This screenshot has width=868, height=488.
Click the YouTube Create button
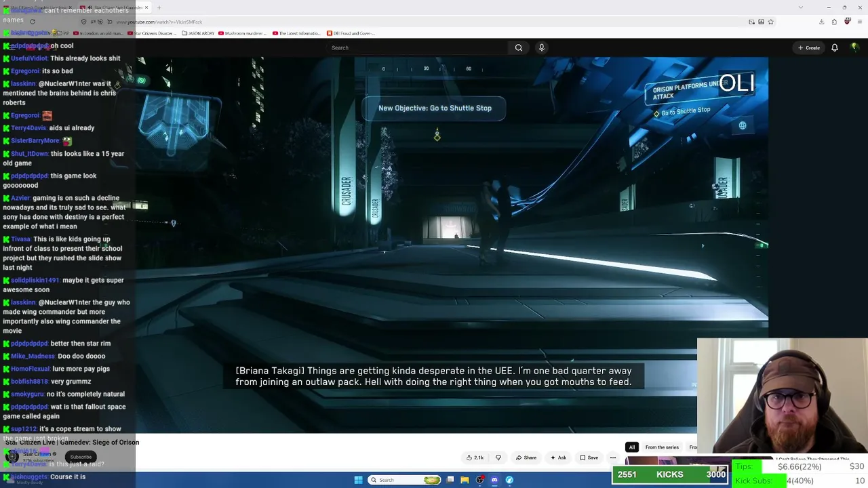tap(809, 47)
